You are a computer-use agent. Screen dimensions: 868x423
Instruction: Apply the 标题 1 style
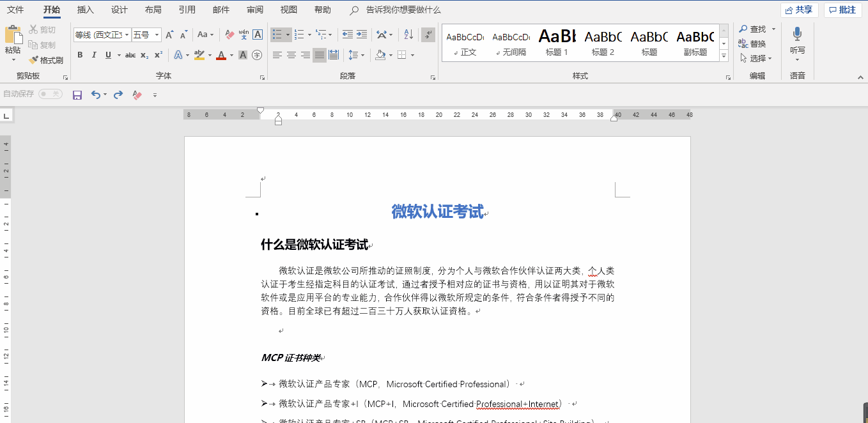tap(557, 43)
